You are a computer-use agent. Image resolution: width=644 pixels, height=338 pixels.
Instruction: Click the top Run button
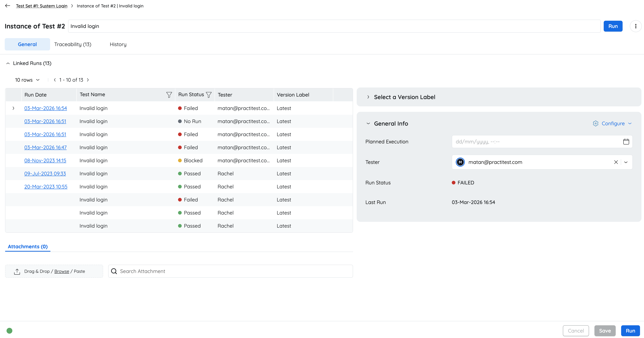point(613,26)
